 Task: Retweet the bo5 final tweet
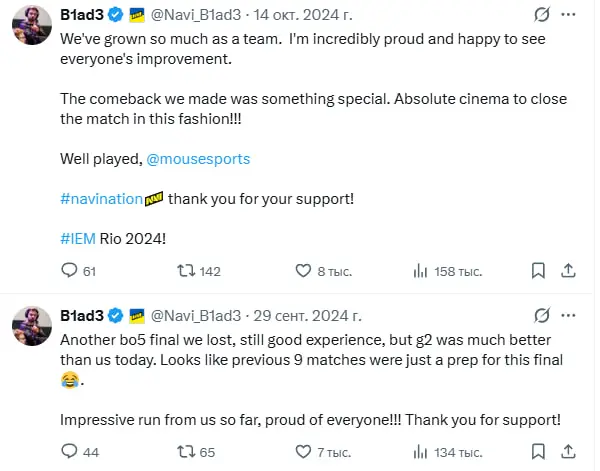185,452
